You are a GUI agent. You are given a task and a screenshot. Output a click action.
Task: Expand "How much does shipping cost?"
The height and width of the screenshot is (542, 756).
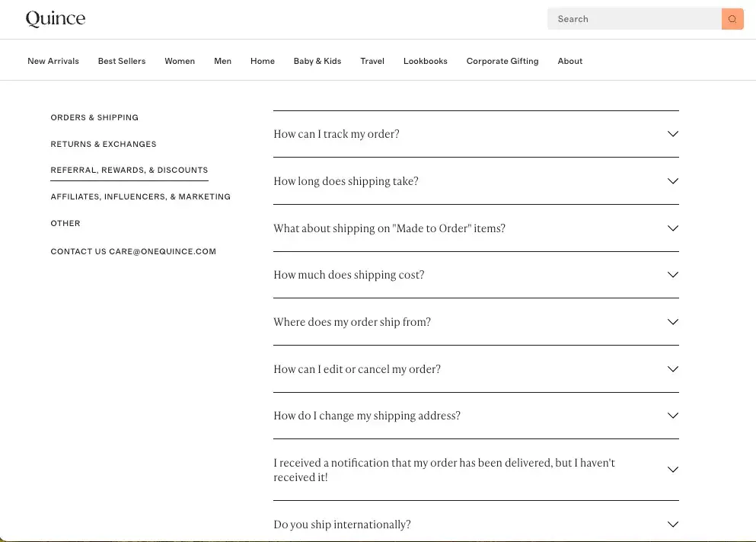pyautogui.click(x=476, y=275)
